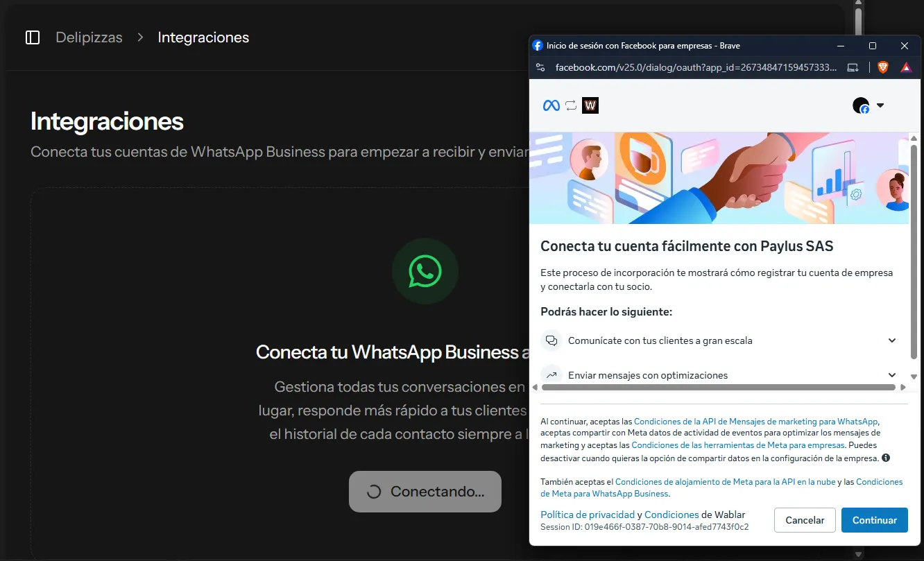Open Condiciones de las herramientas de Meta para empresas
The image size is (924, 561).
click(738, 445)
